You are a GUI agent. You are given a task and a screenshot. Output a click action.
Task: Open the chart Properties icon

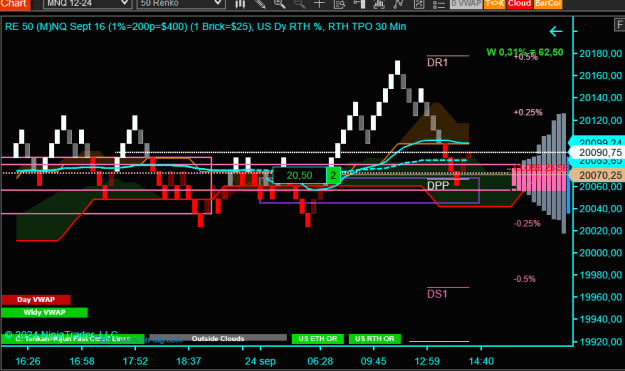coord(419,4)
